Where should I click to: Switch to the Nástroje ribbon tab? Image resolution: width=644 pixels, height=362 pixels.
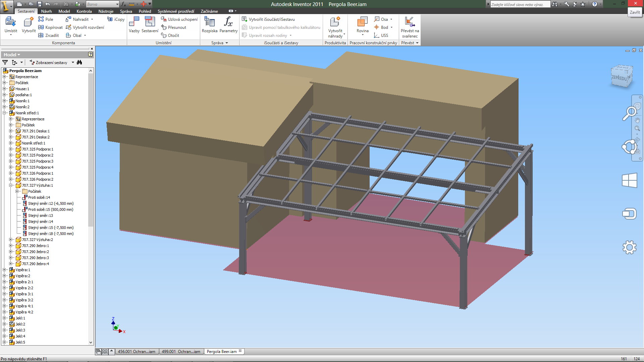tap(106, 11)
